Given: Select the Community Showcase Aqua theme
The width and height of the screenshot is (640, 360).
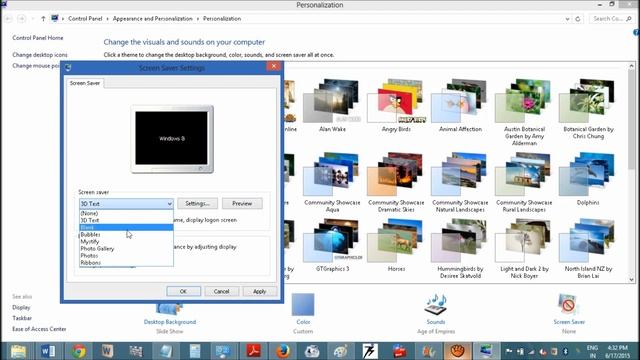Looking at the screenshot, I should 332,182.
